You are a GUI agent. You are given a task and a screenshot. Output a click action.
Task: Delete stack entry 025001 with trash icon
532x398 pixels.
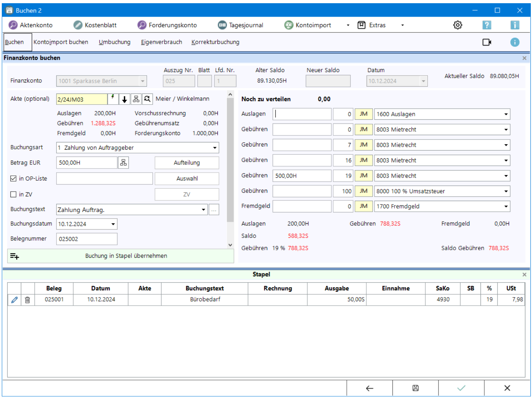pos(27,300)
